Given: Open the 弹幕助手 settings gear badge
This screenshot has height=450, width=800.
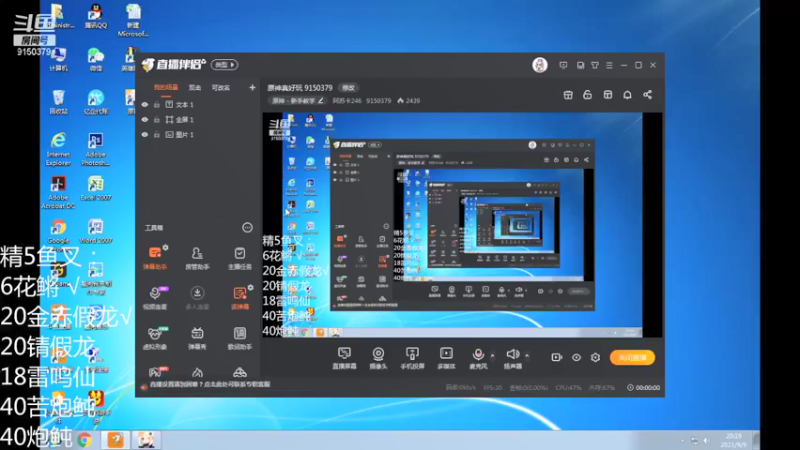Looking at the screenshot, I should point(165,247).
